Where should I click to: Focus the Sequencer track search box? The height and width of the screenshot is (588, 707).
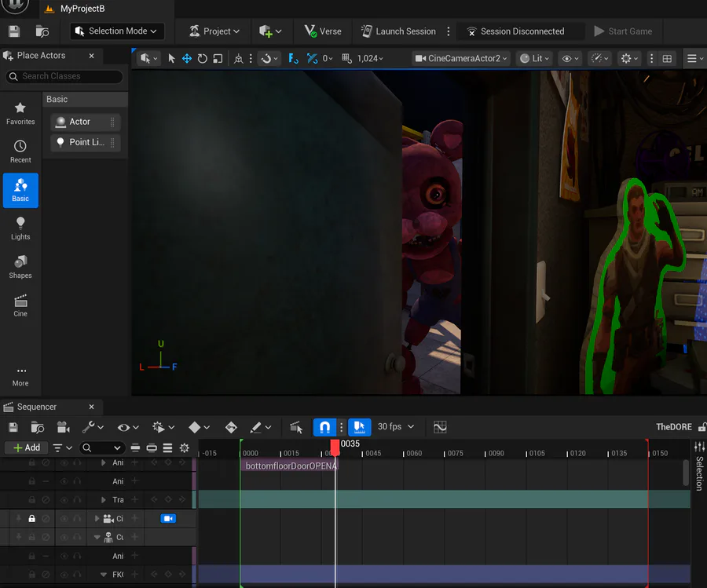click(101, 448)
